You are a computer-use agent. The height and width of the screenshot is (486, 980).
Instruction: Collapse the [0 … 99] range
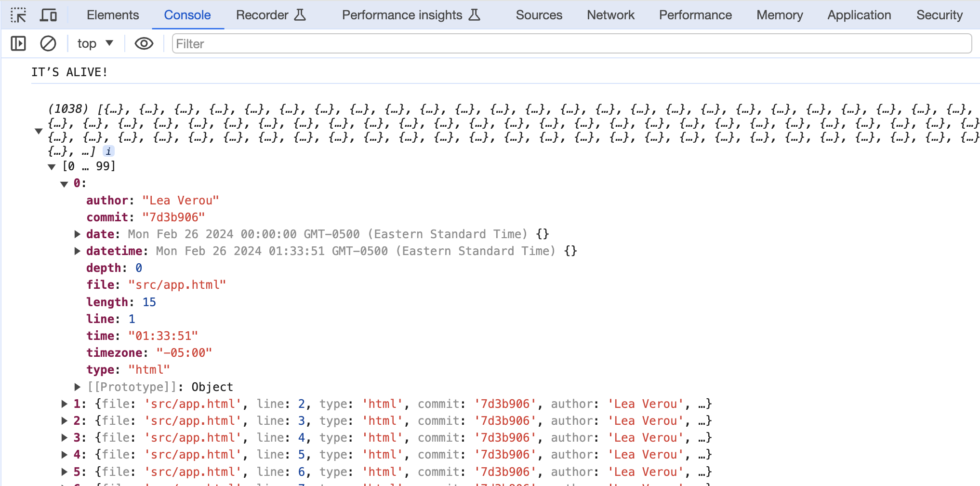[51, 166]
